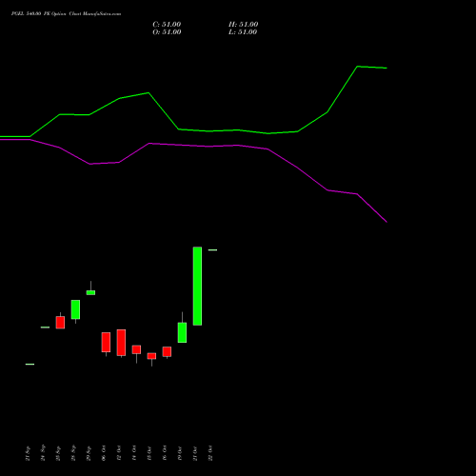Select the '24 Sep' date axis label
This screenshot has height=476, width=476.
click(x=43, y=453)
